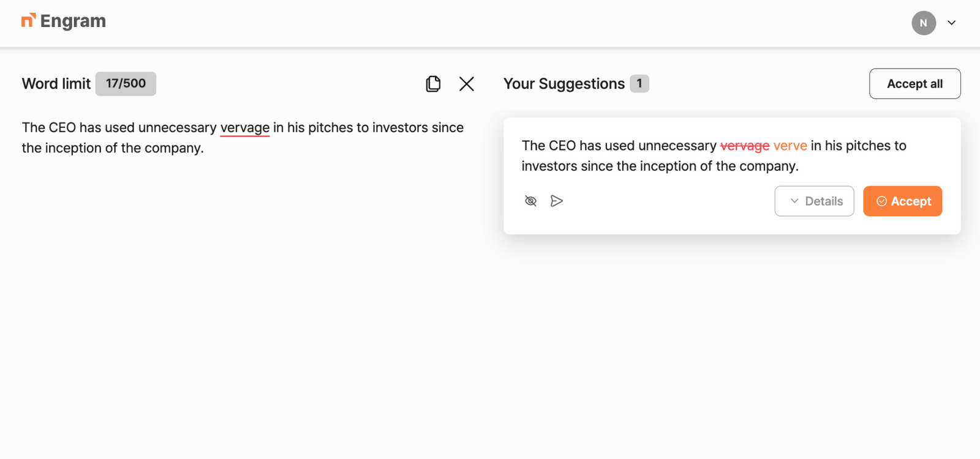The height and width of the screenshot is (459, 980).
Task: Clear the editor with the X icon
Action: pos(467,84)
